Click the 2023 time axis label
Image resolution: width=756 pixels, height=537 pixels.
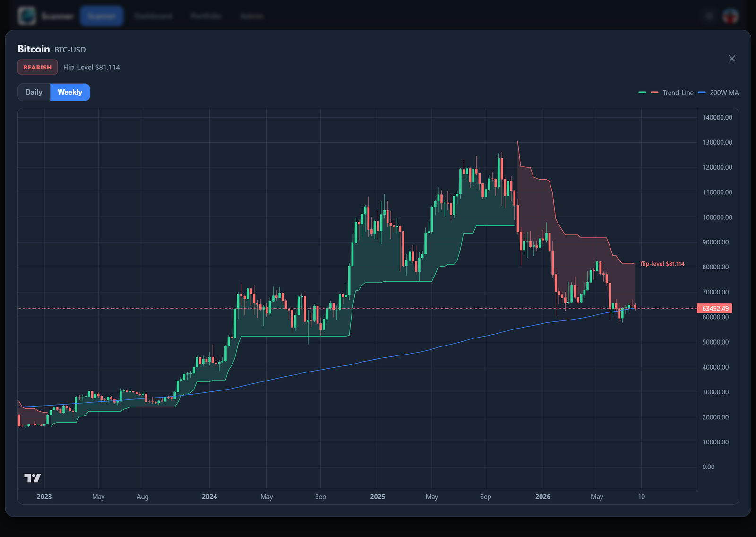click(44, 497)
